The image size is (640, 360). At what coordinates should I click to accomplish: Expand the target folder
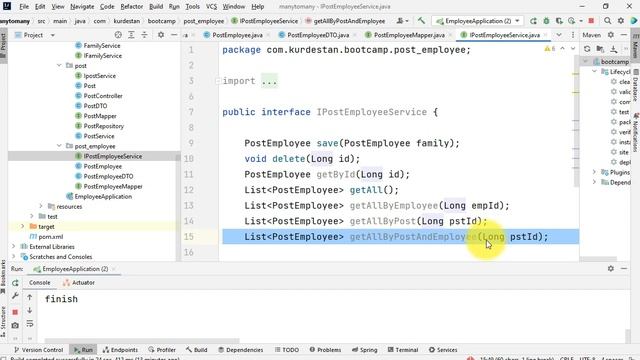23,227
